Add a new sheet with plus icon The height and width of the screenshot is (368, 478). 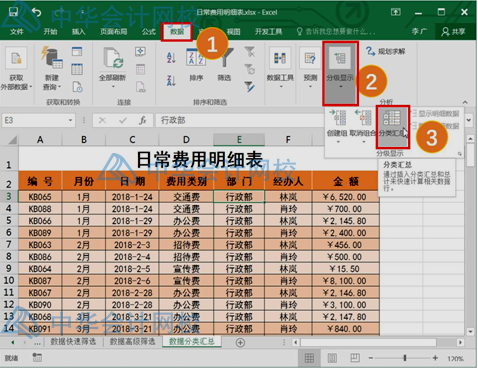point(240,342)
